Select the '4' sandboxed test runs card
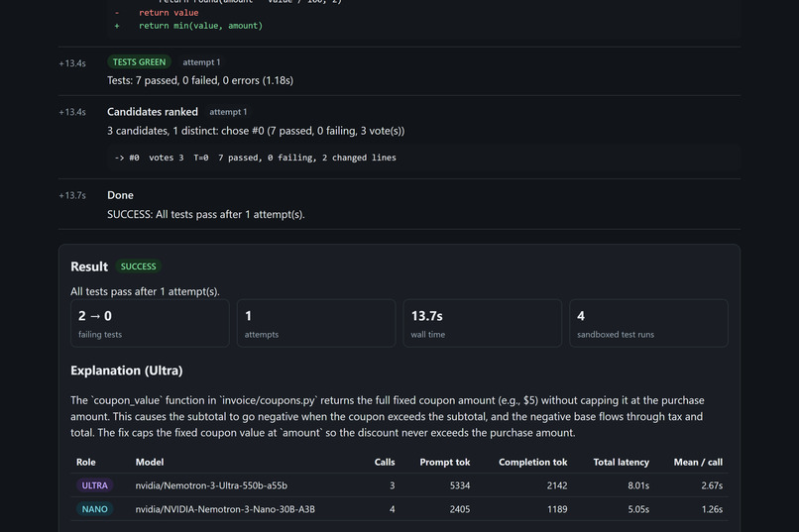Image resolution: width=799 pixels, height=532 pixels. click(x=648, y=323)
